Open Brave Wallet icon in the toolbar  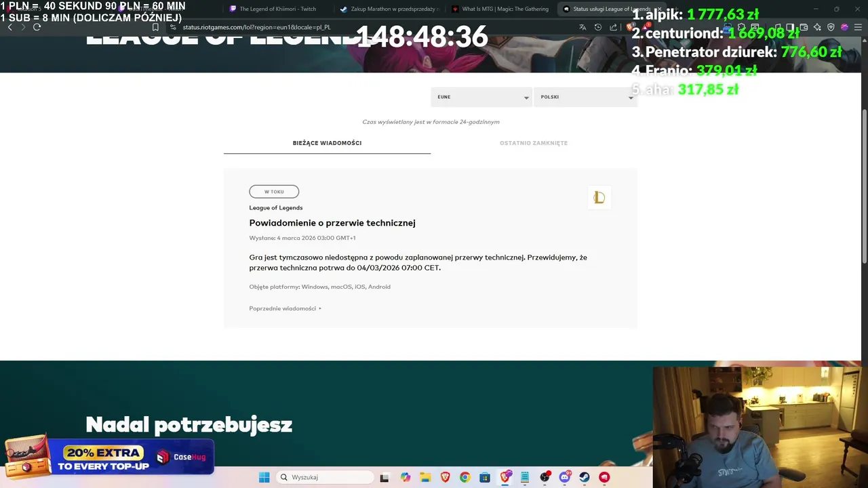(x=804, y=27)
